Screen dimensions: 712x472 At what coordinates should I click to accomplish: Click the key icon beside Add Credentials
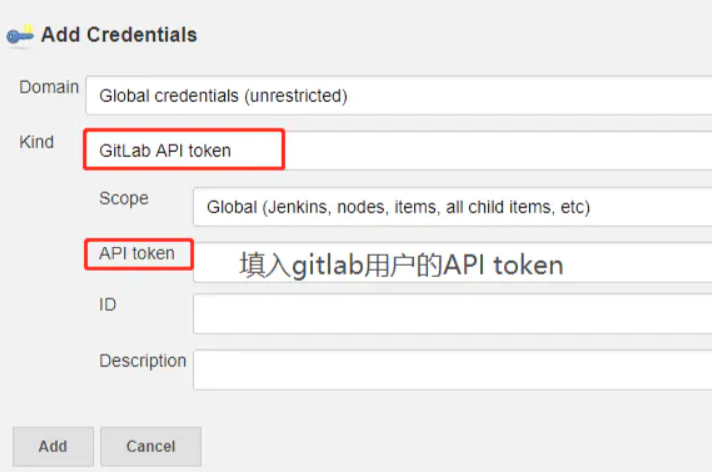point(20,35)
